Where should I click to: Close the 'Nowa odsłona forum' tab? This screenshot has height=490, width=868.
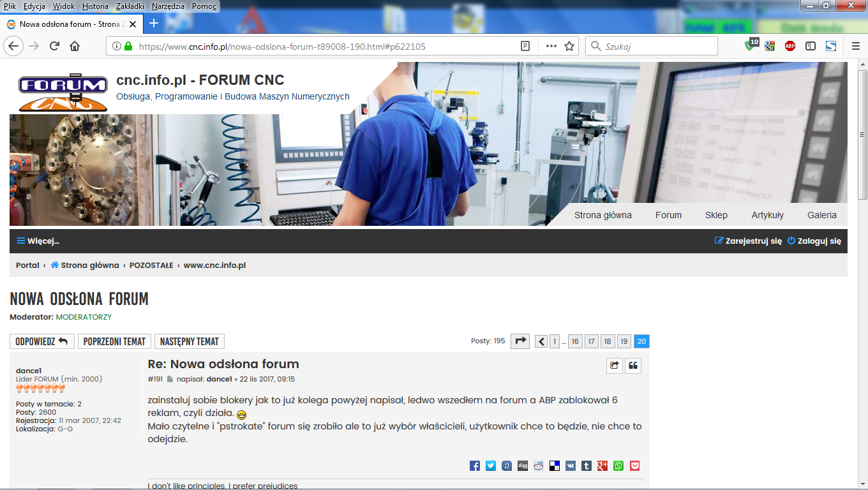tap(133, 24)
